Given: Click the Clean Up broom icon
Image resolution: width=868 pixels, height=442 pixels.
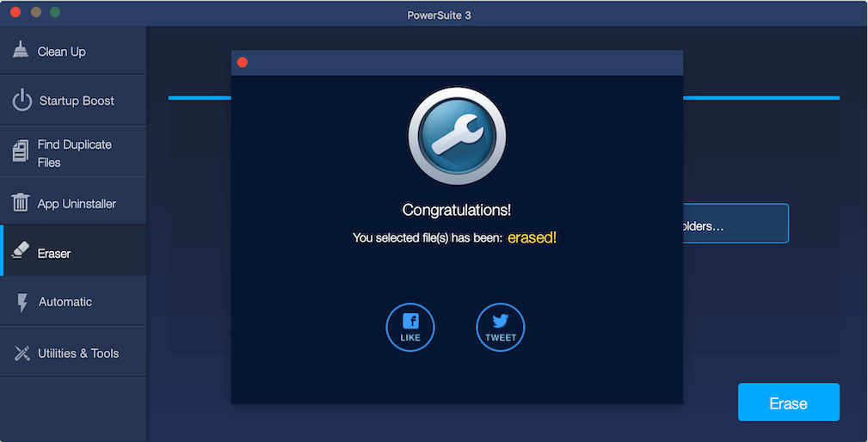Looking at the screenshot, I should 21,50.
